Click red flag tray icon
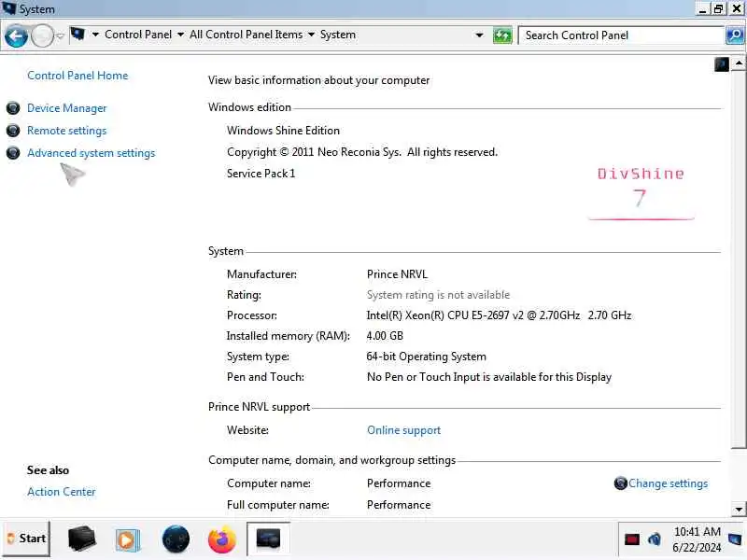 pyautogui.click(x=632, y=539)
